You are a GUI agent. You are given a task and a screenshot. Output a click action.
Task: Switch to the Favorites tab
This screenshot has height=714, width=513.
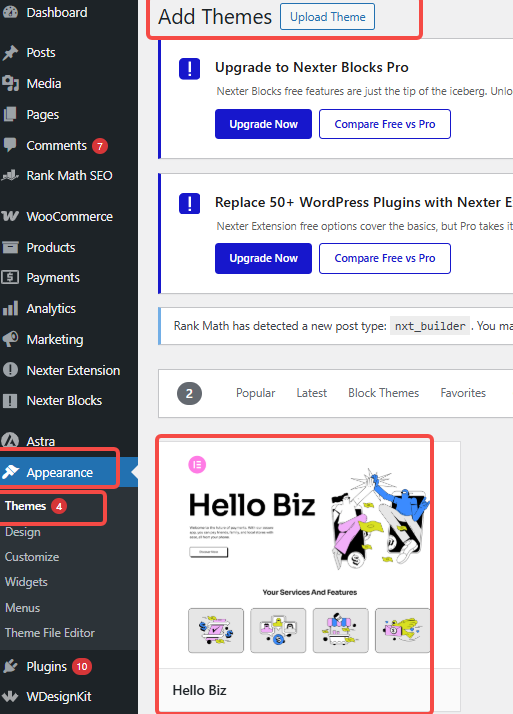tap(463, 393)
